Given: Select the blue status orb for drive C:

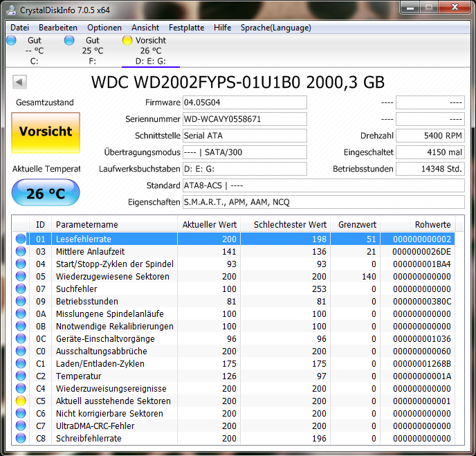Looking at the screenshot, I should coord(11,40).
